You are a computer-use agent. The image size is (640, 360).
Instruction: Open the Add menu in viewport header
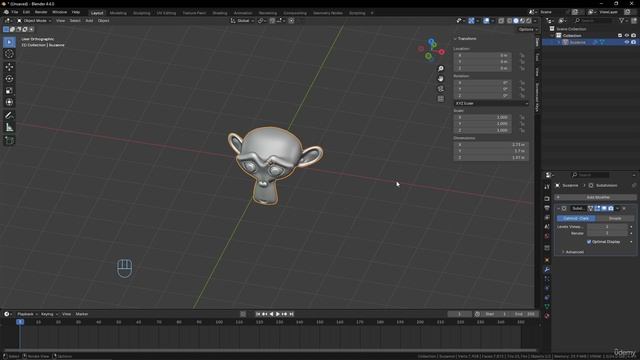pos(89,20)
